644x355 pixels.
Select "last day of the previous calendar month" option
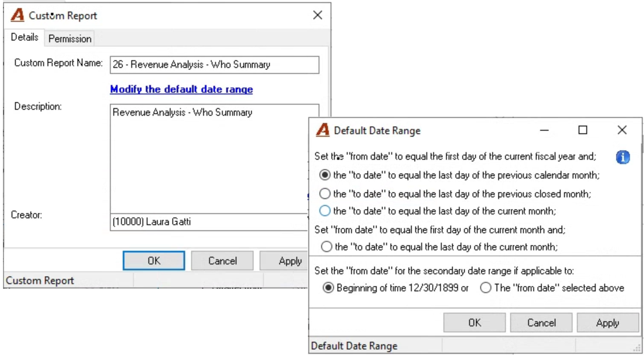325,175
